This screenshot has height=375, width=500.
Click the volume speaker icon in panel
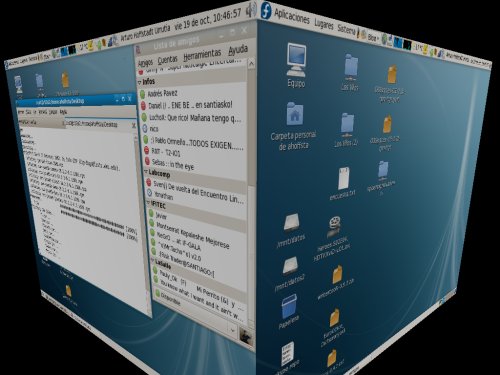pyautogui.click(x=251, y=10)
